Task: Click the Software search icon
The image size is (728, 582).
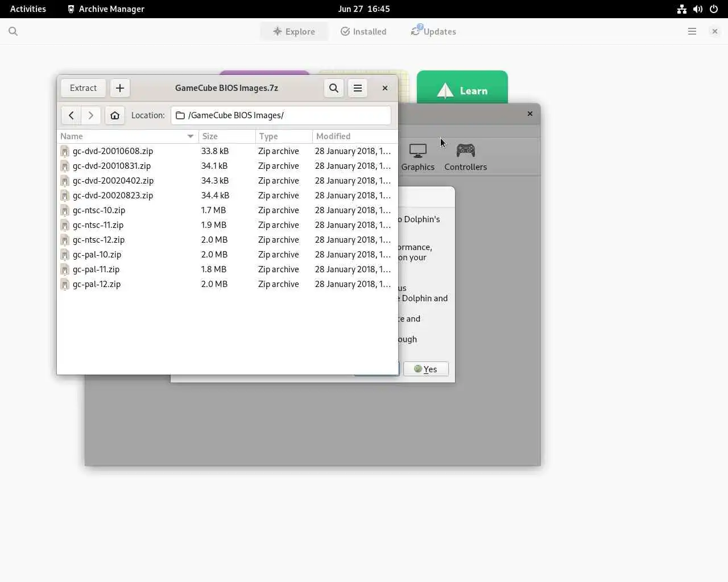Action: (x=13, y=32)
